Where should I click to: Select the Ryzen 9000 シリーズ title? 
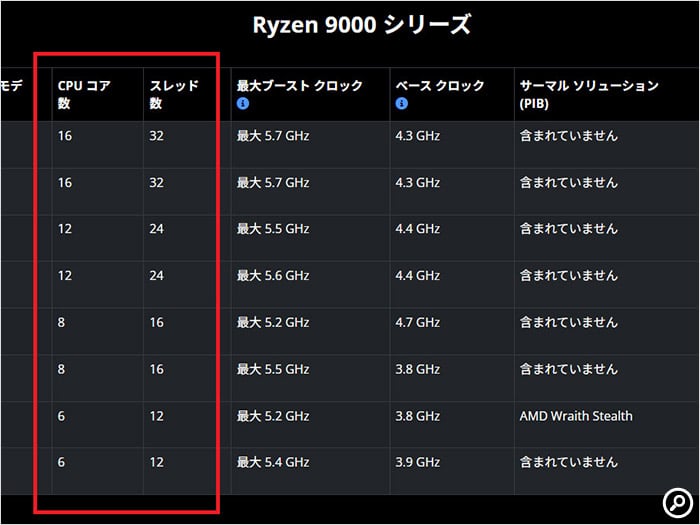click(x=362, y=25)
